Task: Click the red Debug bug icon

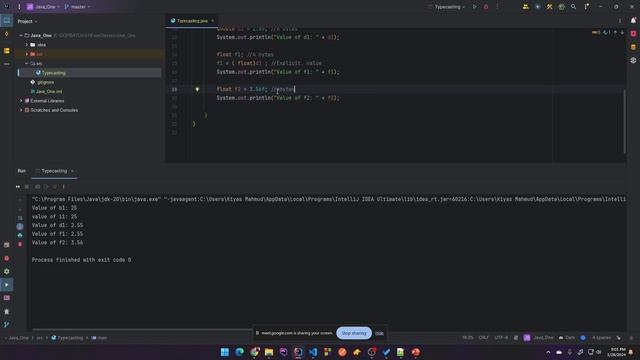Action: [x=486, y=7]
